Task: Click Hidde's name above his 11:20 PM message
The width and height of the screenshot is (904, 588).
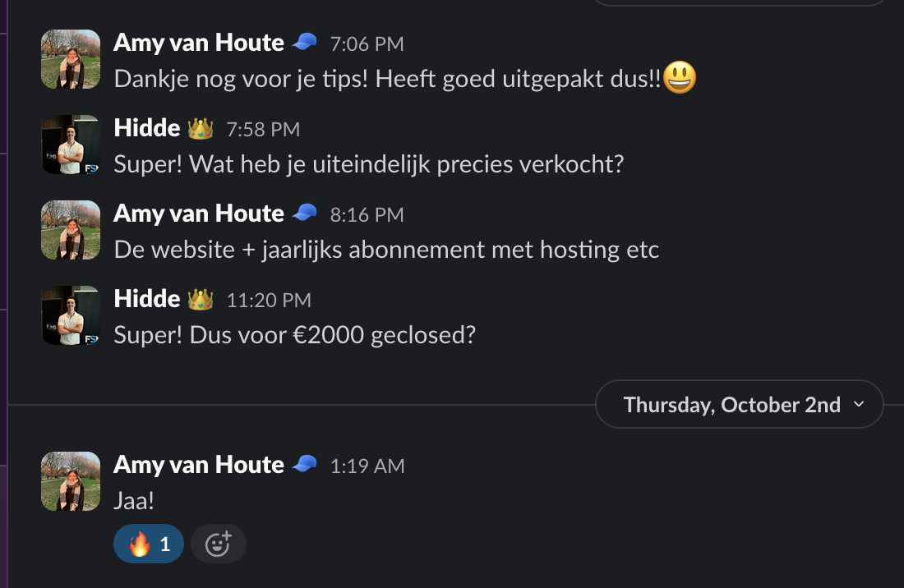Action: coord(147,298)
